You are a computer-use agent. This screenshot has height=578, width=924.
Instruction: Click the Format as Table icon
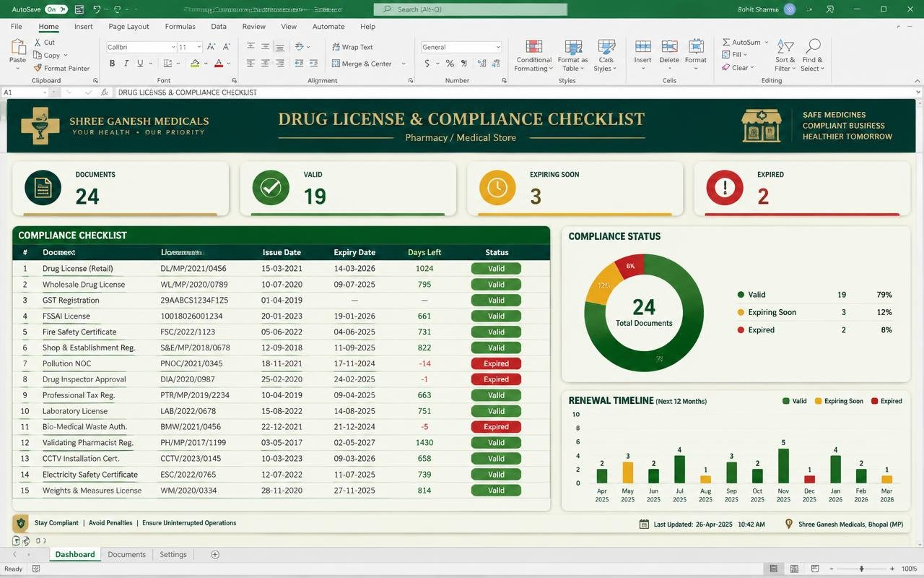pos(573,48)
